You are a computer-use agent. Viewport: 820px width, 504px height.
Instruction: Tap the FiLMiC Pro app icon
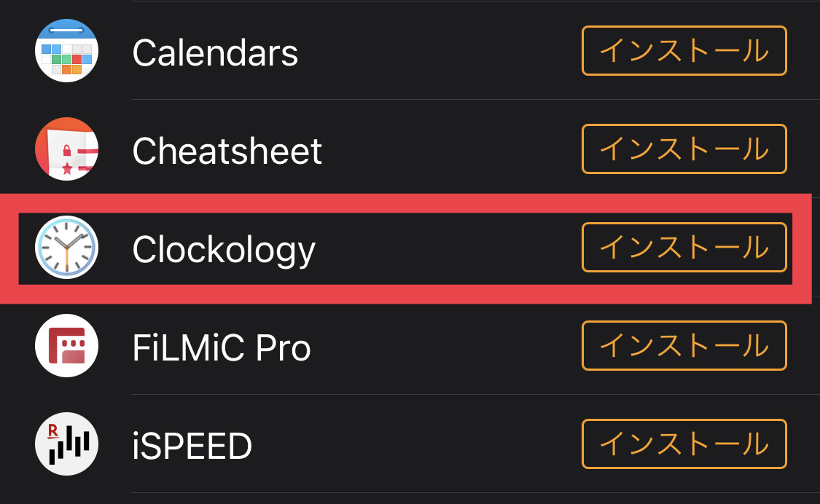66,346
